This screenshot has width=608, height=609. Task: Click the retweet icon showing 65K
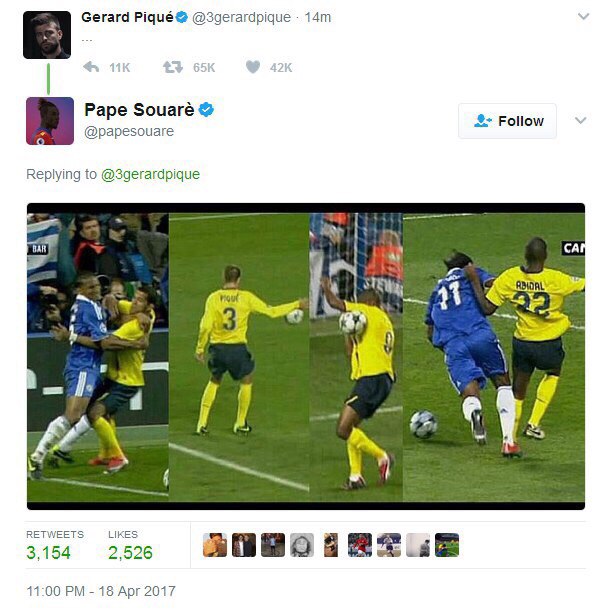[173, 67]
